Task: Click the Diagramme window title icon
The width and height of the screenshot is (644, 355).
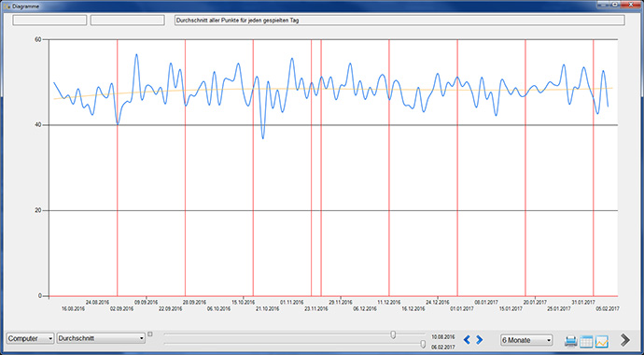Action: tap(7, 7)
